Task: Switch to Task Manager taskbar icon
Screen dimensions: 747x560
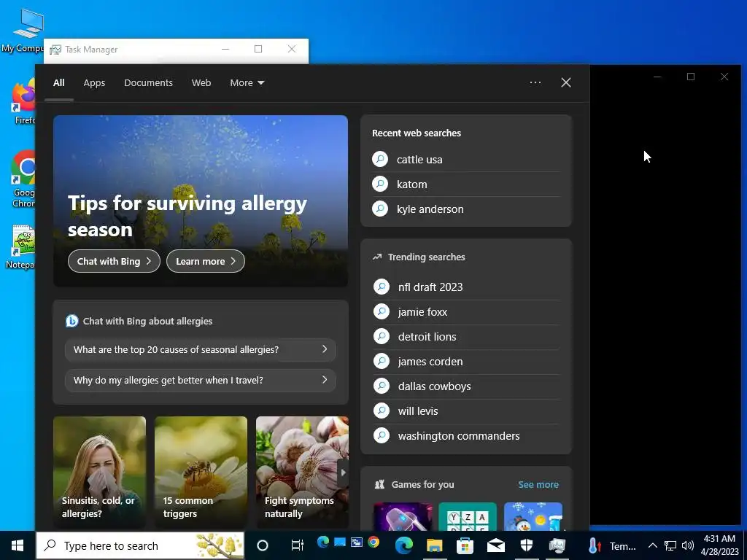Action: pos(557,545)
